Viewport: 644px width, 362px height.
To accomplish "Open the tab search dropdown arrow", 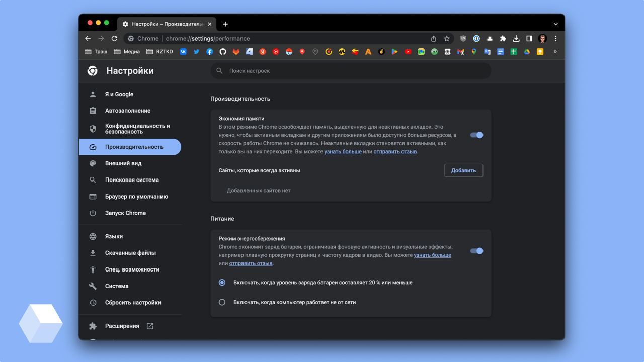I will 555,24.
